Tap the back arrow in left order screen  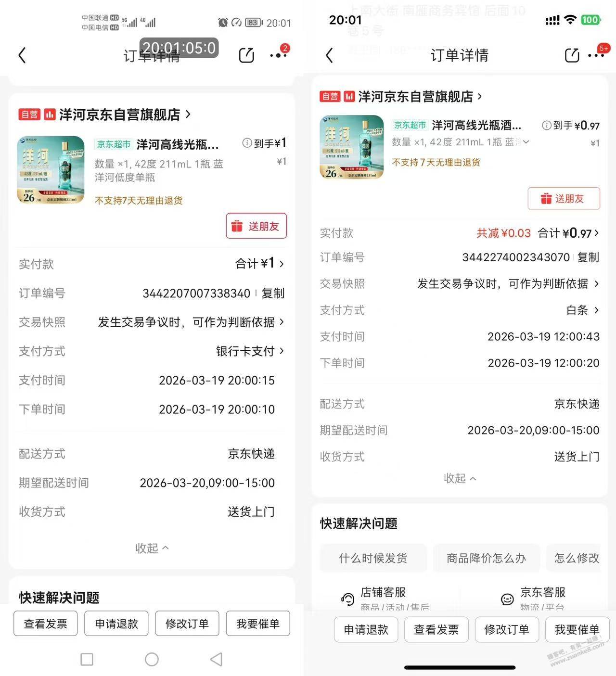coord(22,55)
